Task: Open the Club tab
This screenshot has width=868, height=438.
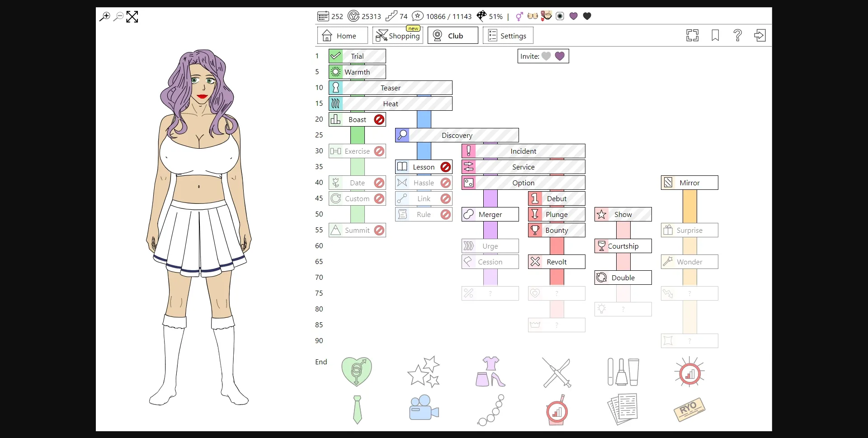Action: pyautogui.click(x=452, y=35)
